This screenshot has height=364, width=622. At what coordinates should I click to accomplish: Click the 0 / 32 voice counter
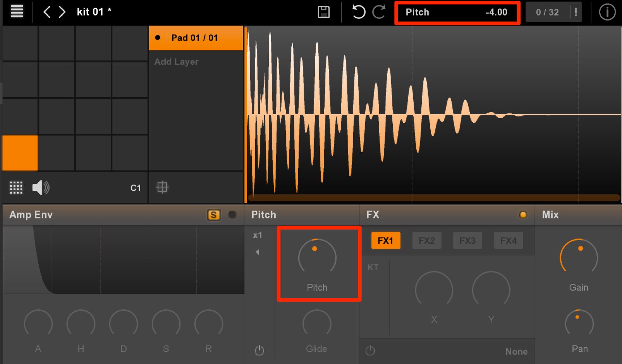pyautogui.click(x=547, y=12)
